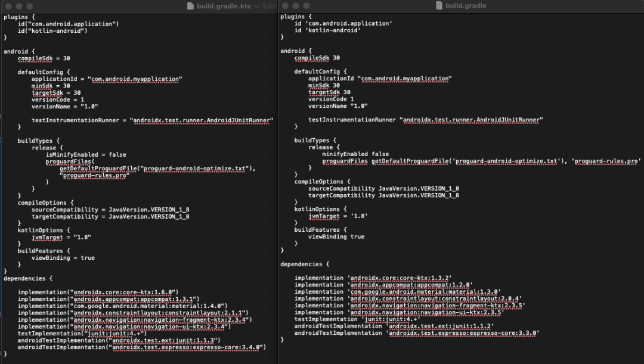Click implementation material:1.4.0 line
The image size is (644, 364).
122,306
